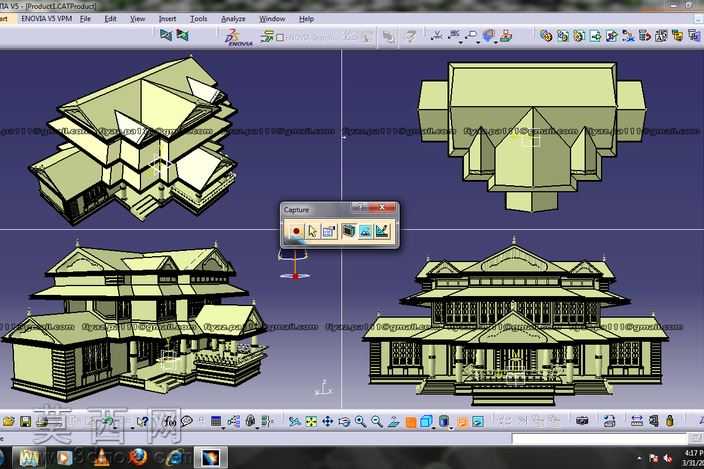This screenshot has width=704, height=469.
Task: Close the Capture dialog
Action: pos(382,207)
